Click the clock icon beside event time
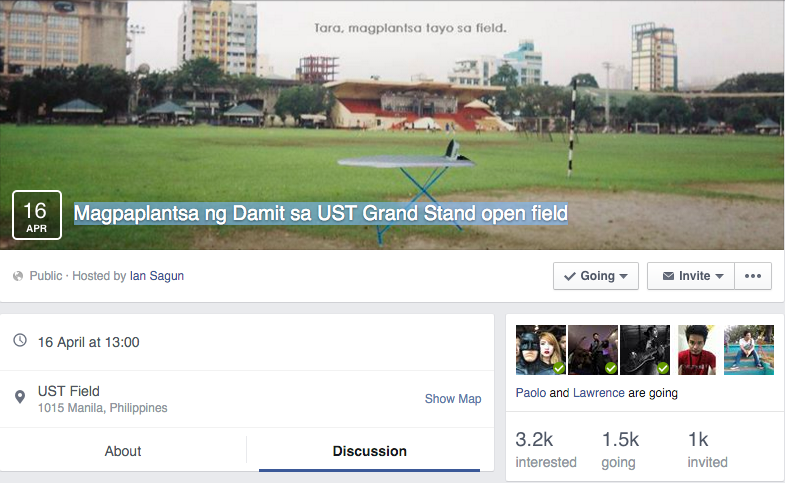Screen dimensions: 785x483 click(x=20, y=341)
